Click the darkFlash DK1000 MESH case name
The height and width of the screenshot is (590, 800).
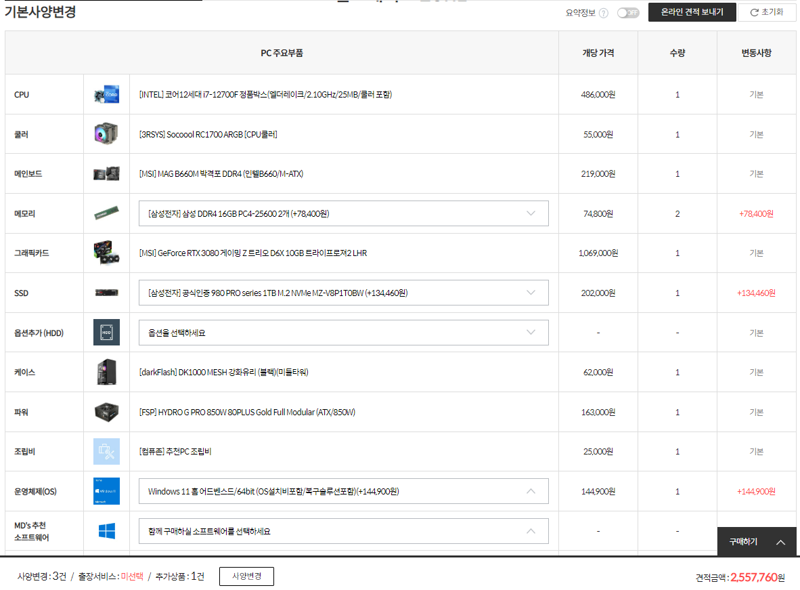pyautogui.click(x=223, y=372)
